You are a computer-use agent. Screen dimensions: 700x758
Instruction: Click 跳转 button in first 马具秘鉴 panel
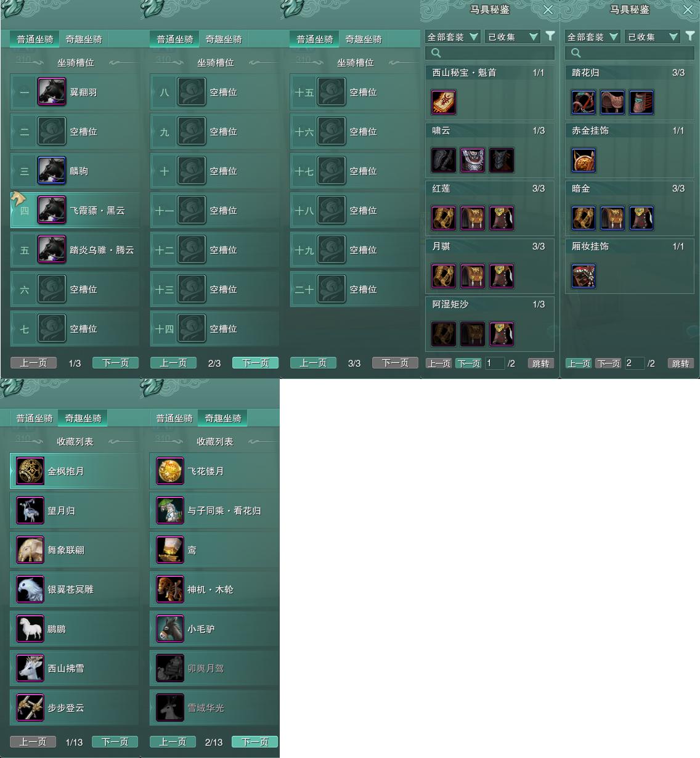tap(540, 364)
